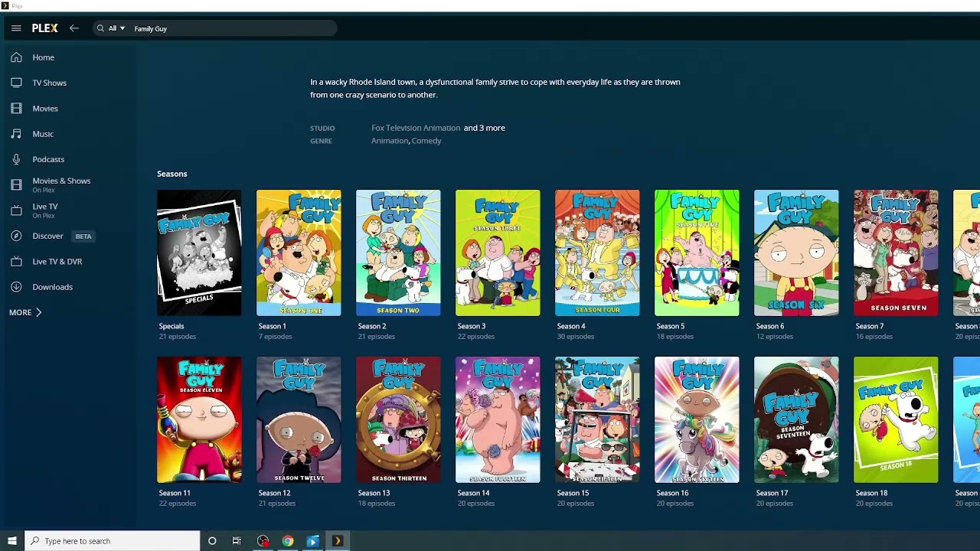This screenshot has height=551, width=980.
Task: Open the Animation genre link
Action: [390, 141]
